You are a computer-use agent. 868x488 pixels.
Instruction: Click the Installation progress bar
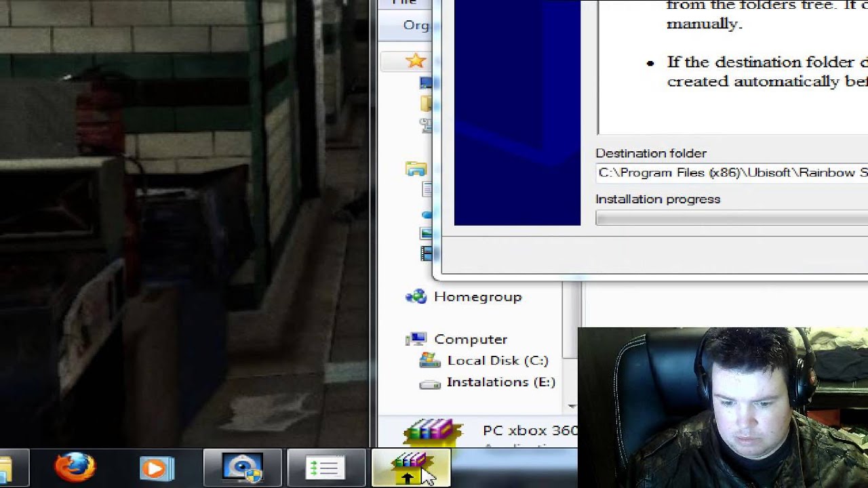[x=732, y=218]
